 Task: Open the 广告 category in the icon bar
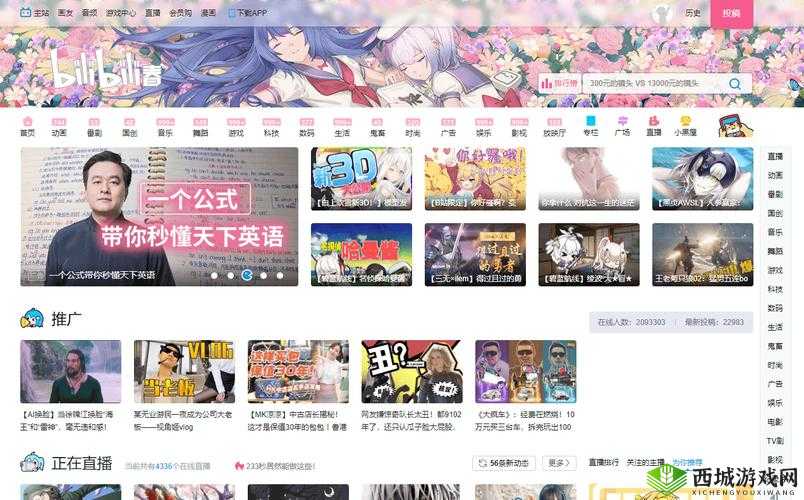pyautogui.click(x=448, y=127)
